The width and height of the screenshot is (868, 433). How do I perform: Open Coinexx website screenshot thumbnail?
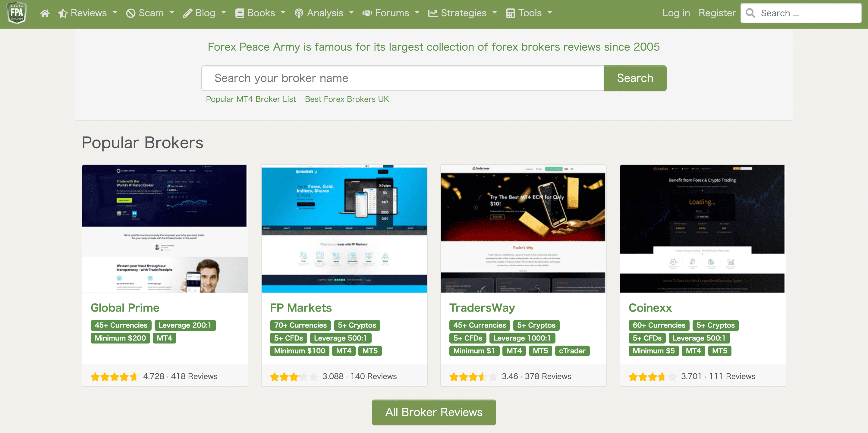coord(703,229)
